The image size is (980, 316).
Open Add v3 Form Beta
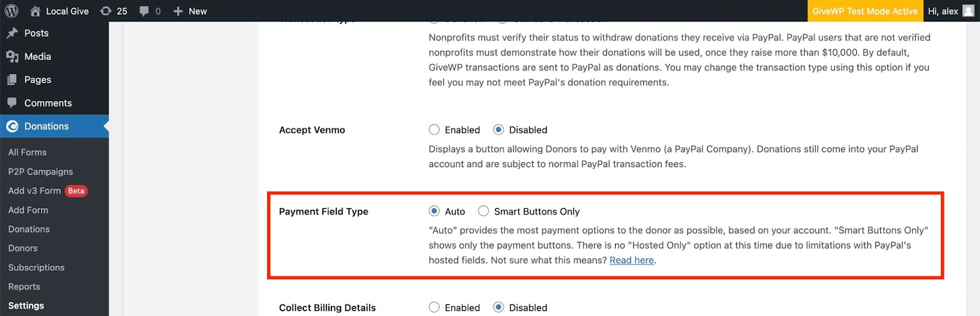48,191
